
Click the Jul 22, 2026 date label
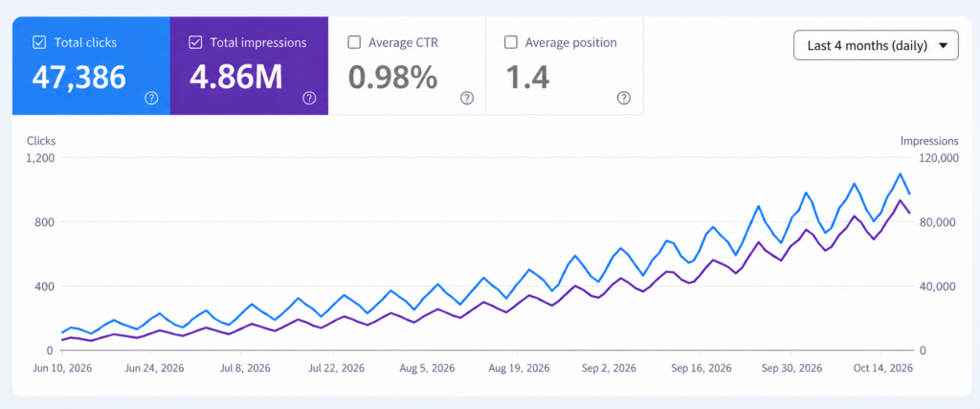click(x=338, y=368)
